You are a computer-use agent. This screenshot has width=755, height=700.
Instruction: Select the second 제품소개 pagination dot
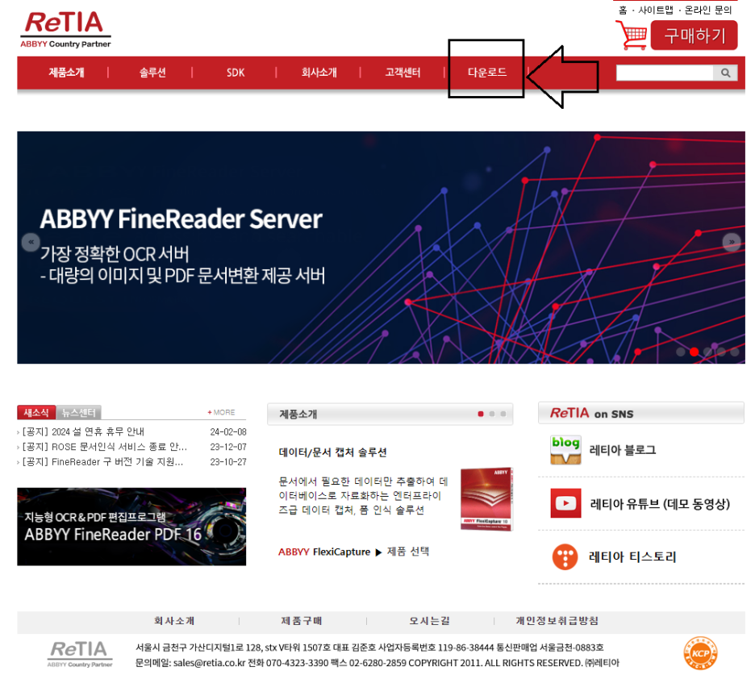coord(491,414)
